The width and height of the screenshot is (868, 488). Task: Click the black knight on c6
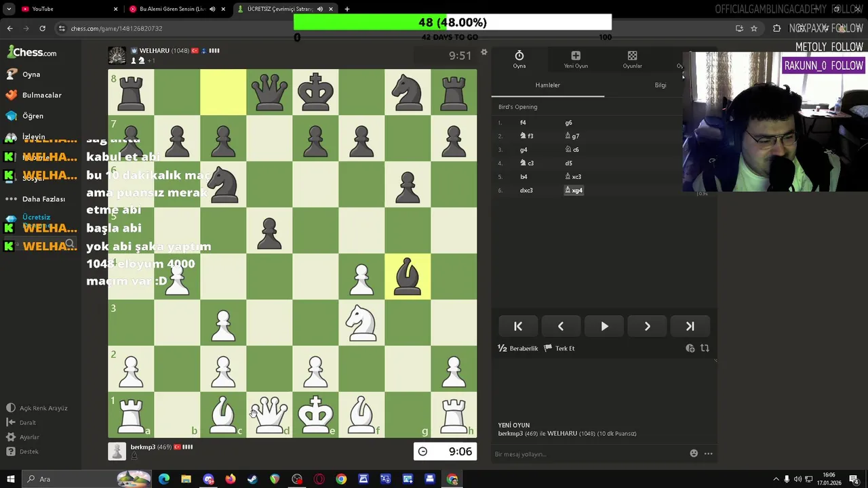pos(223,184)
